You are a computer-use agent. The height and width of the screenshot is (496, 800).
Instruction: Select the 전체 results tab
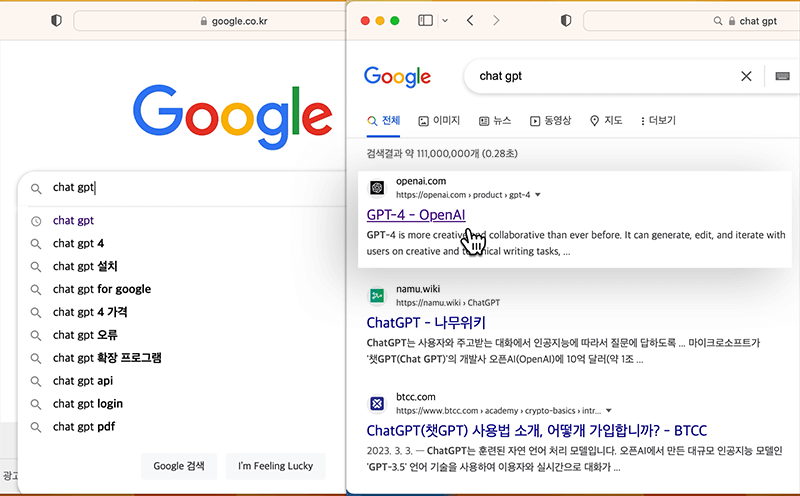(384, 121)
